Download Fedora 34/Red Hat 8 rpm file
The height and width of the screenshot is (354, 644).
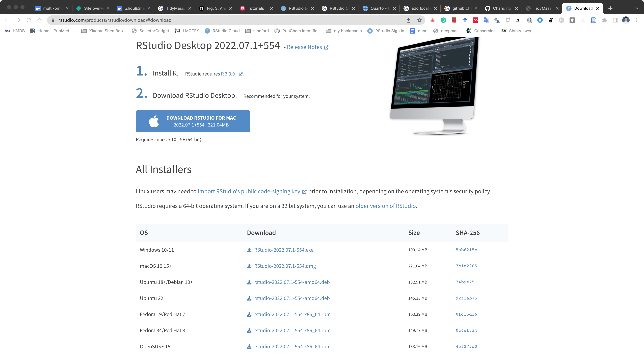point(292,331)
